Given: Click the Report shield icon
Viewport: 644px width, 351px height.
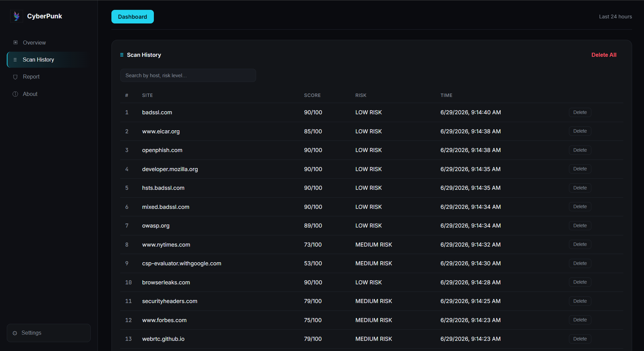Looking at the screenshot, I should (x=15, y=77).
